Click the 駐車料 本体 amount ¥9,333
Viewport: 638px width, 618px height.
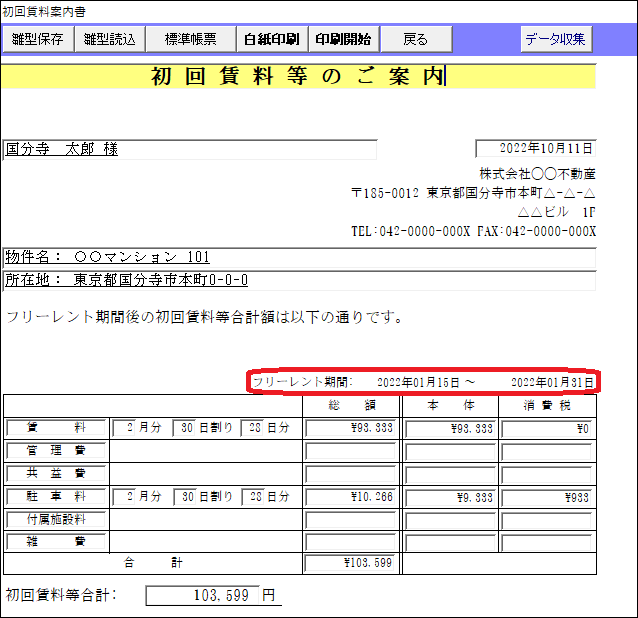tap(451, 496)
